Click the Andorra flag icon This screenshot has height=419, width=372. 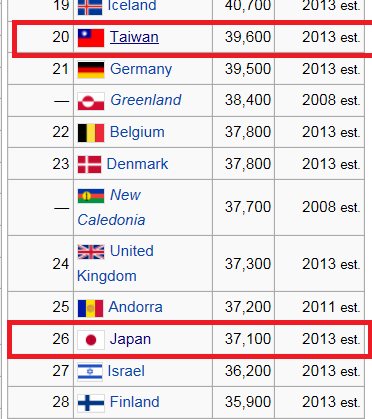tap(90, 308)
